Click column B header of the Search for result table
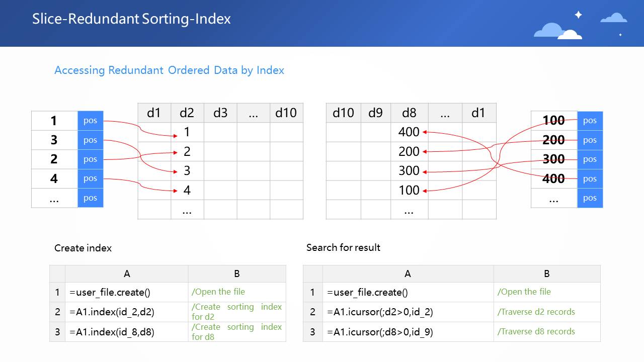The width and height of the screenshot is (644, 362). 546,274
